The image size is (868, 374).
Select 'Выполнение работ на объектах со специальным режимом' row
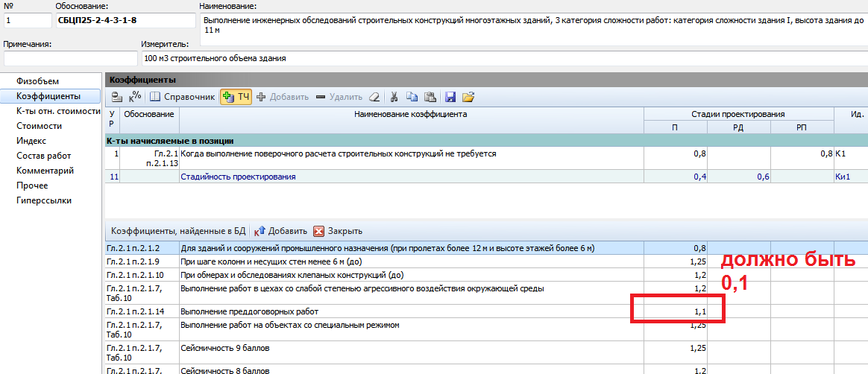(x=486, y=330)
